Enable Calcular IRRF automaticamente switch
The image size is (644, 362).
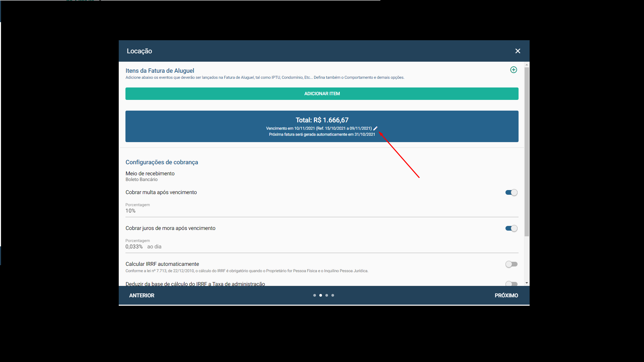point(511,264)
